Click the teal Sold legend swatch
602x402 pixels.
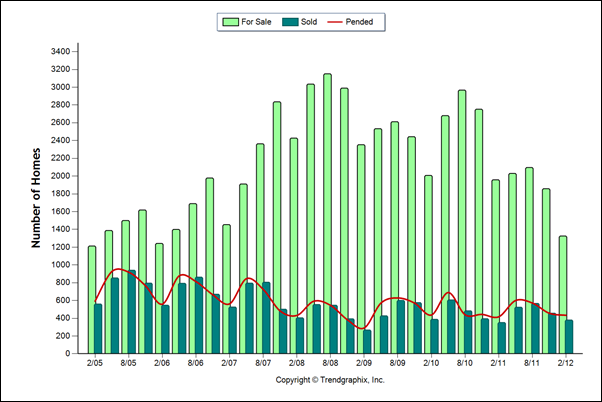(x=290, y=22)
